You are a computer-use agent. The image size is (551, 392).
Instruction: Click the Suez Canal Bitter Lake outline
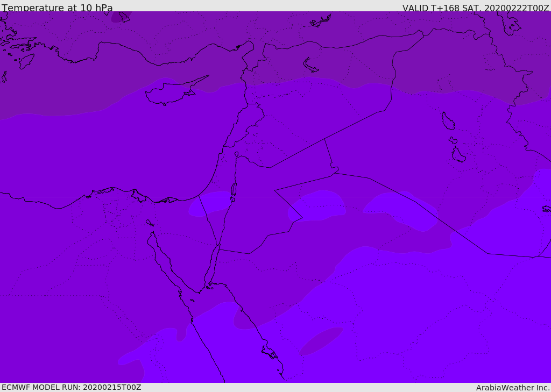click(150, 223)
